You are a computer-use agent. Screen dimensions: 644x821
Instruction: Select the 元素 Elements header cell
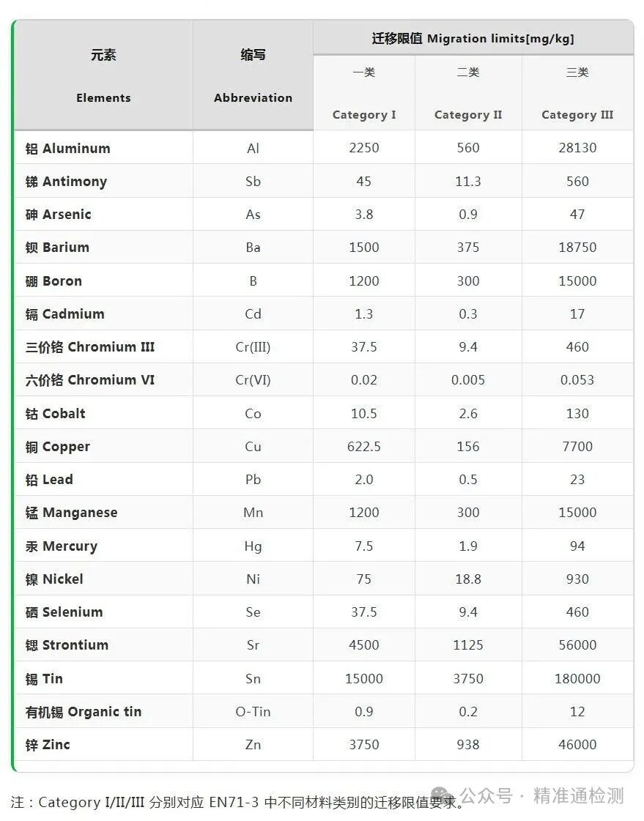pos(103,75)
